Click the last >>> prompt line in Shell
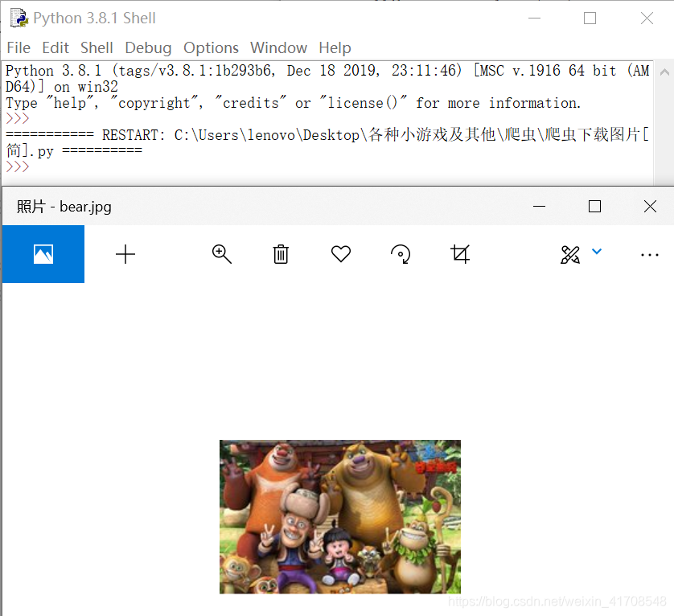Screen dimensions: 674x616 pos(18,166)
